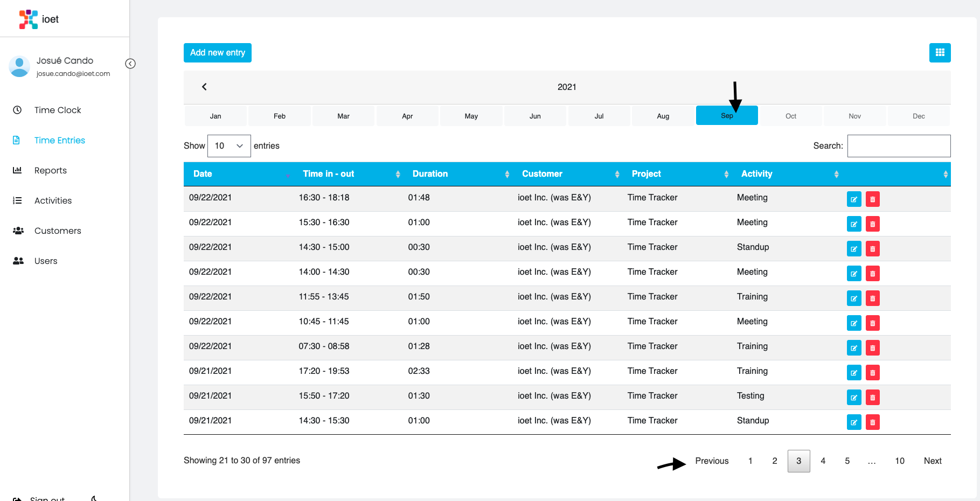This screenshot has height=501, width=980.
Task: Go to Next page of entries
Action: tap(933, 461)
